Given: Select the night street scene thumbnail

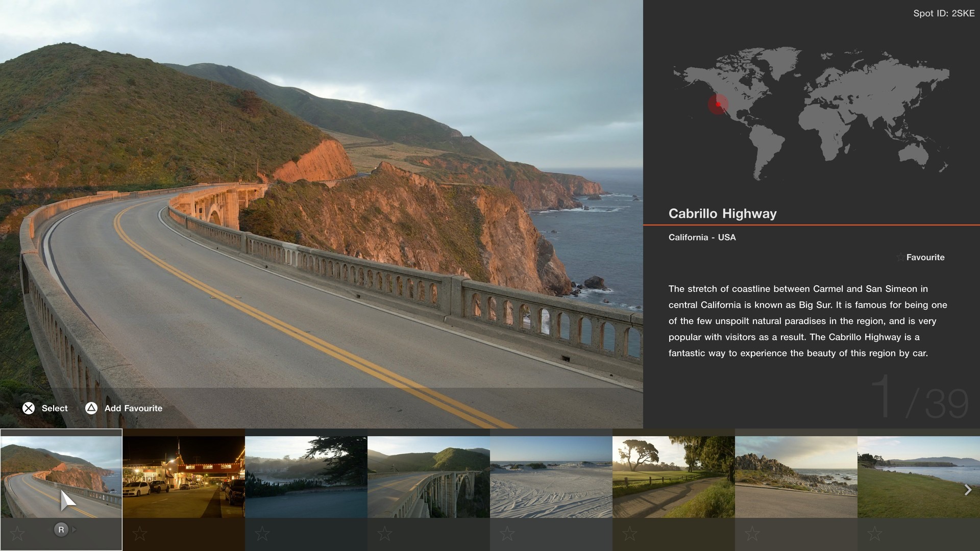Looking at the screenshot, I should (184, 477).
